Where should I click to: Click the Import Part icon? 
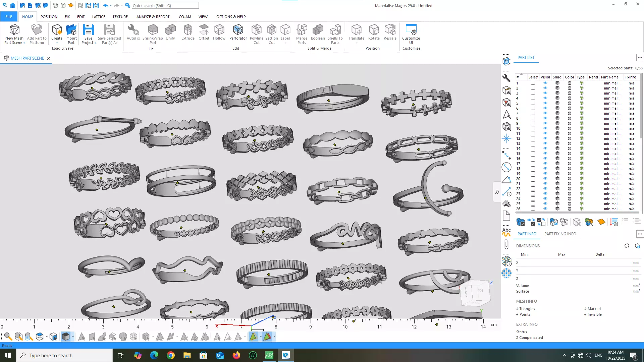point(71,30)
